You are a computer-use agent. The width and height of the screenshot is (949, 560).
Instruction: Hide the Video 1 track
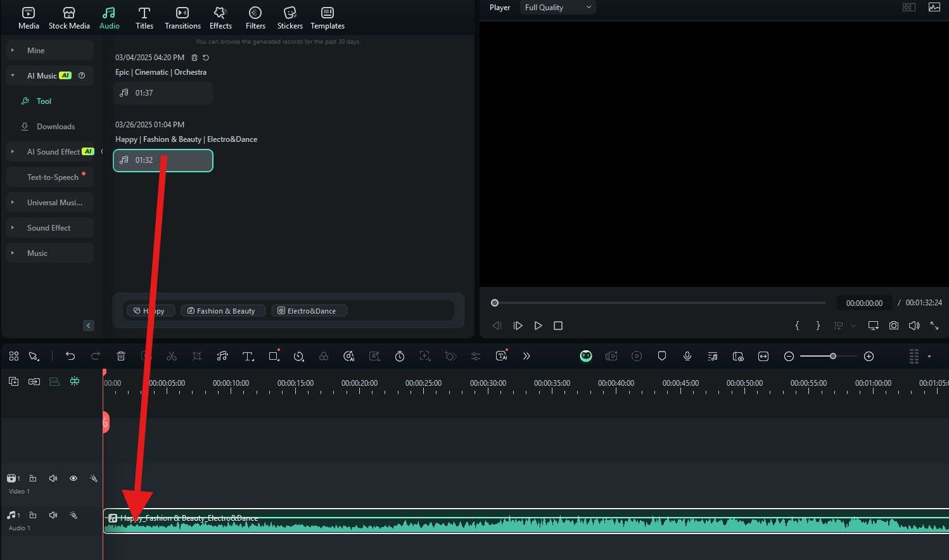point(73,479)
